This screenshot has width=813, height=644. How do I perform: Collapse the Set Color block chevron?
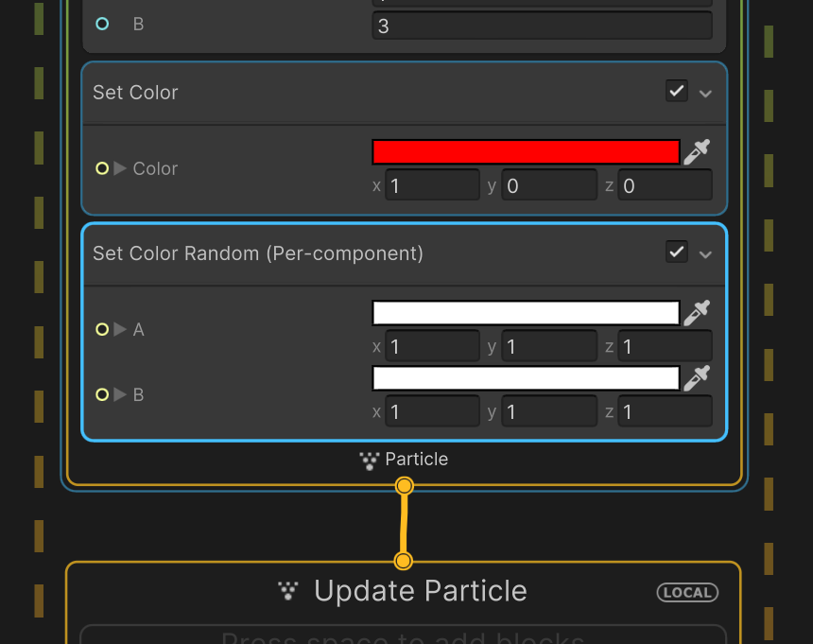pos(705,94)
